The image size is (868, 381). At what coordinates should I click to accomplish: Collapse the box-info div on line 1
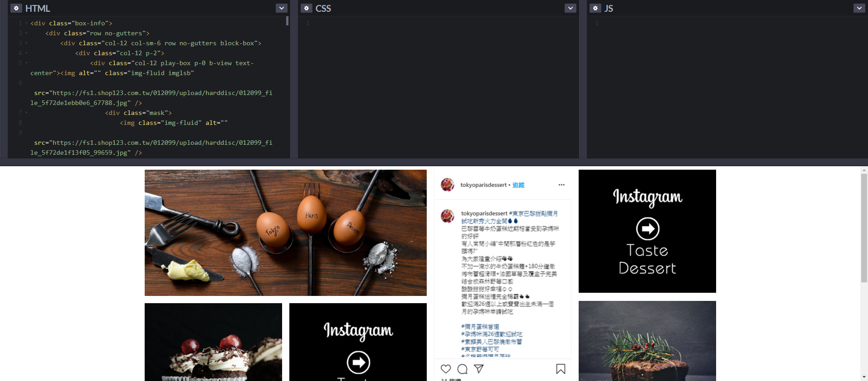coord(26,23)
